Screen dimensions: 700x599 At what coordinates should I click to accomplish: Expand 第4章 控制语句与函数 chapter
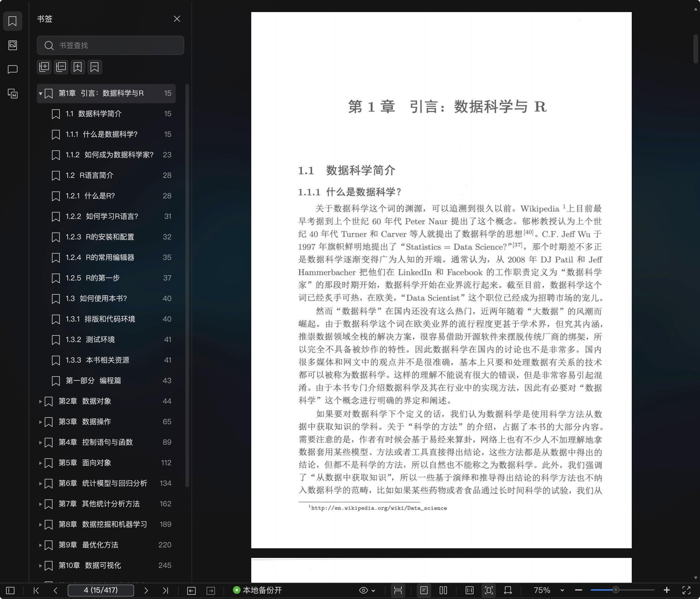pos(40,442)
